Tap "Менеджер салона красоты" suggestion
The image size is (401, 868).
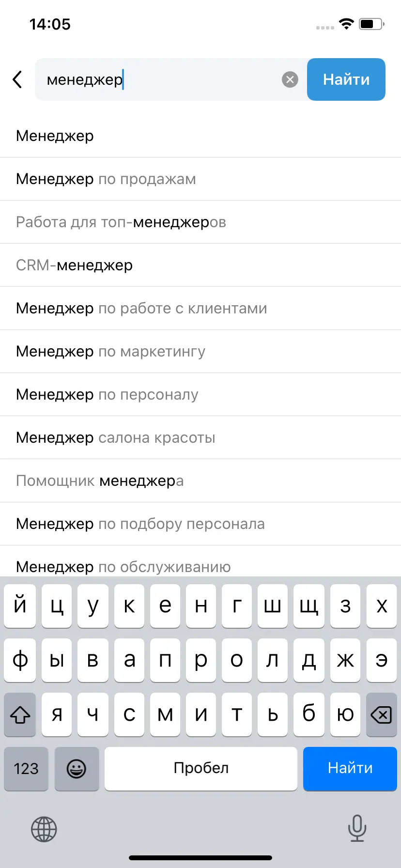pyautogui.click(x=116, y=438)
